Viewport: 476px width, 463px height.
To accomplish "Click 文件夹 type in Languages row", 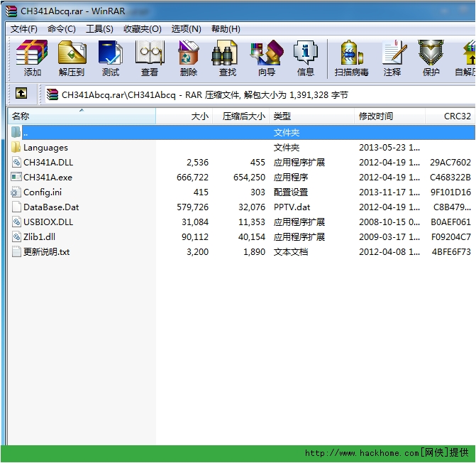I will coord(287,147).
